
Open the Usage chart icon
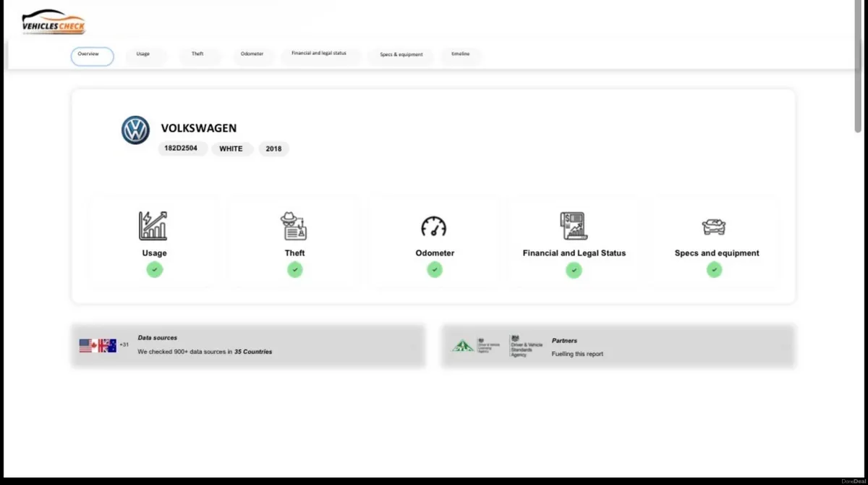[153, 226]
